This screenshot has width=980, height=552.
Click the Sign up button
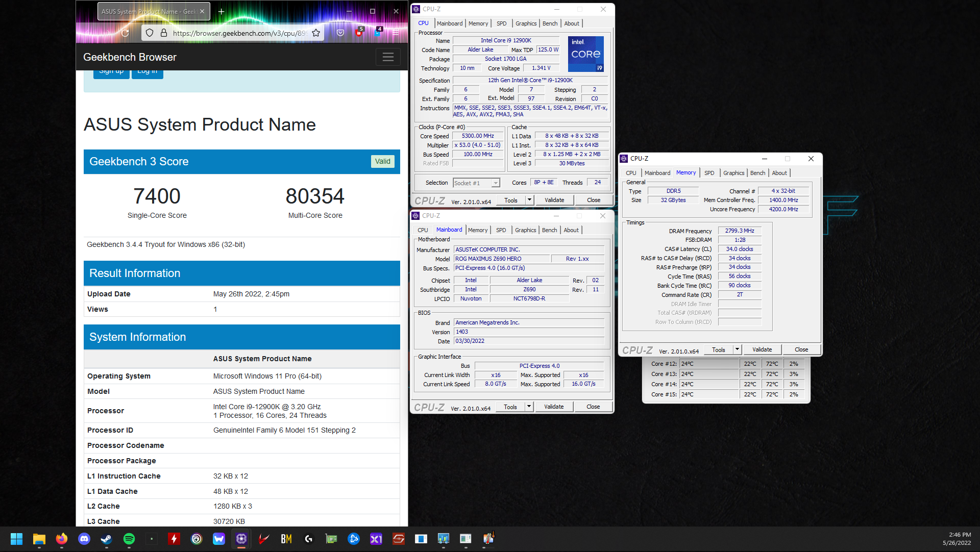click(x=111, y=72)
